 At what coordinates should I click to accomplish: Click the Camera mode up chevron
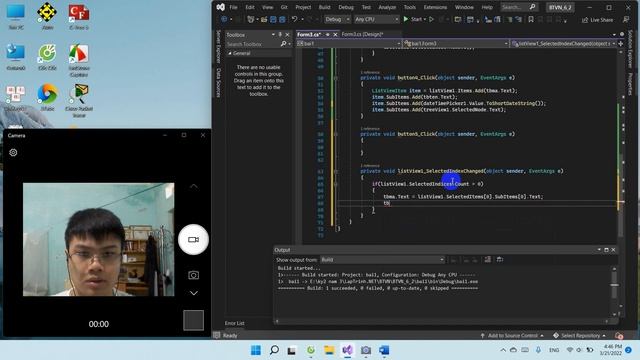[x=193, y=186]
